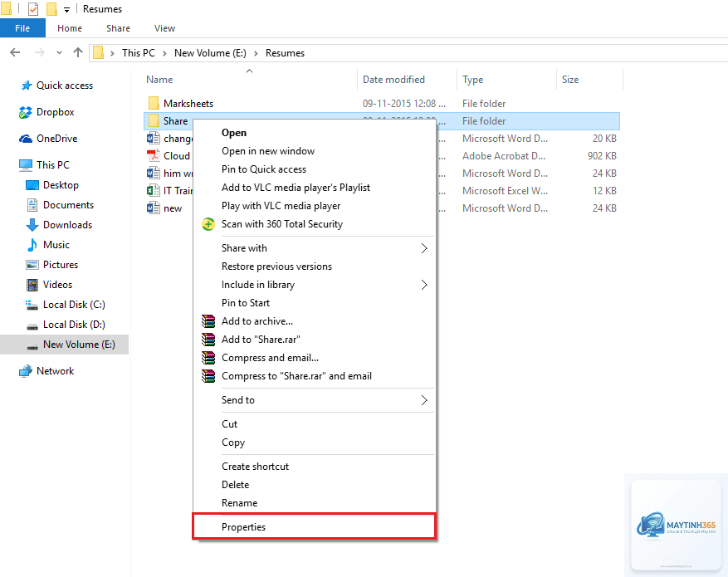Select Pin to Quick access
The width and height of the screenshot is (728, 577).
[315, 169]
